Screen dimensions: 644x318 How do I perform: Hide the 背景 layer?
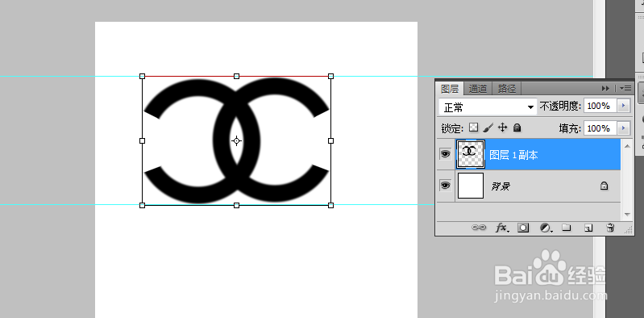445,186
